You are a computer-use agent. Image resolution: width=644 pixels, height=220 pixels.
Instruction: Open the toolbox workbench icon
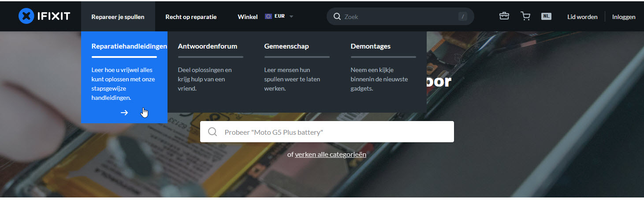click(504, 16)
